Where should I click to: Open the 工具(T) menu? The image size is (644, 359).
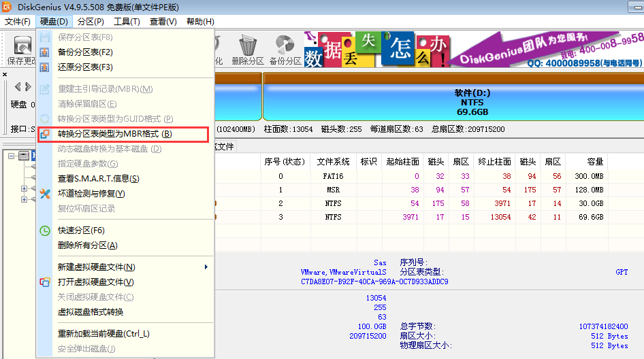[x=127, y=22]
